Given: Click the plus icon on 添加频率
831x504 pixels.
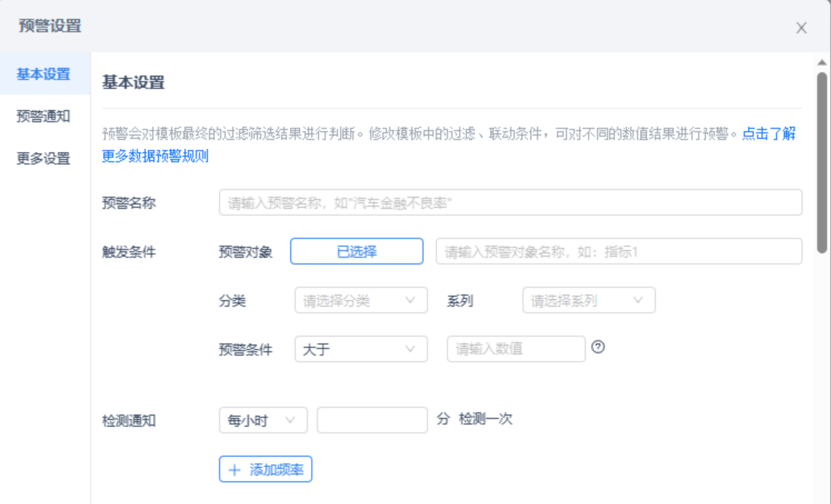Looking at the screenshot, I should tap(235, 470).
